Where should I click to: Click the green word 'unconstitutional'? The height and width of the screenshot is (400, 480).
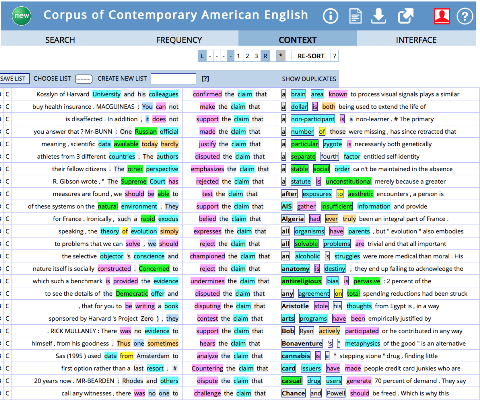(x=348, y=181)
